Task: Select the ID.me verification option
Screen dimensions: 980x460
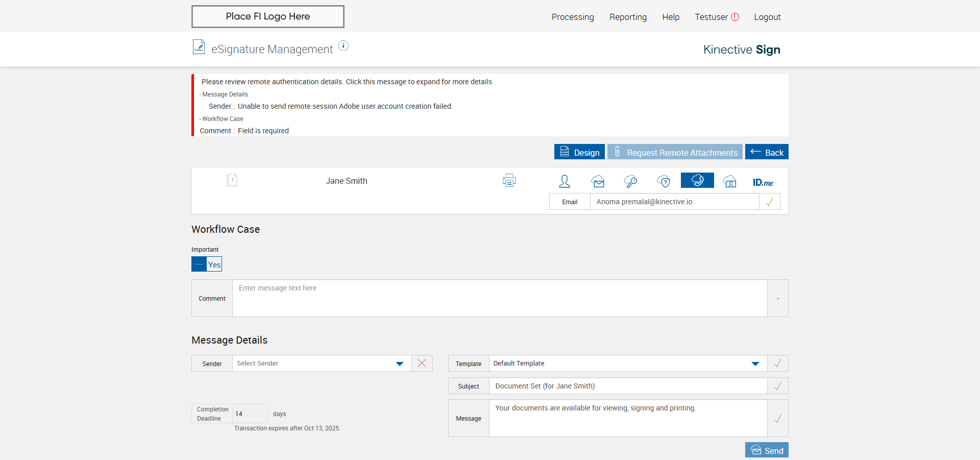Action: click(x=763, y=182)
